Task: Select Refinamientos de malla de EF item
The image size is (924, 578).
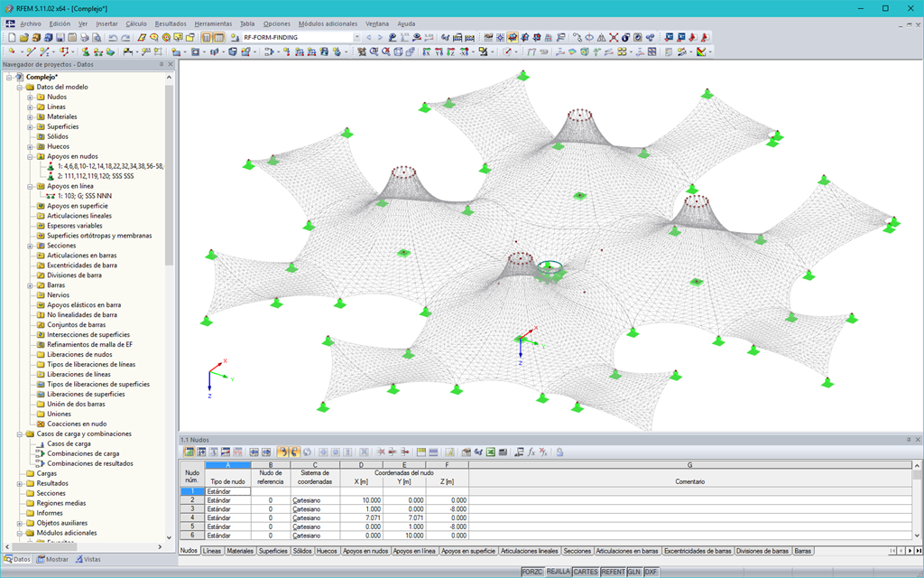Action: 89,344
